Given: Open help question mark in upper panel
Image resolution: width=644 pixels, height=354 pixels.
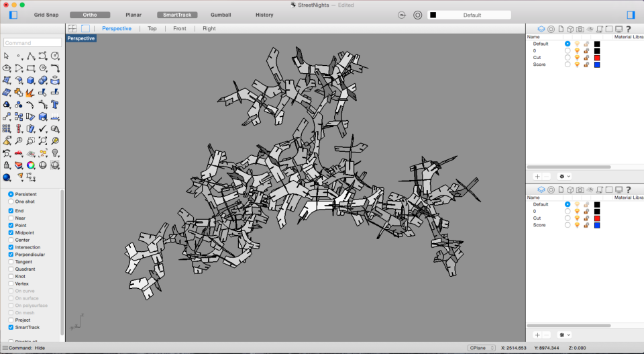Looking at the screenshot, I should (629, 30).
